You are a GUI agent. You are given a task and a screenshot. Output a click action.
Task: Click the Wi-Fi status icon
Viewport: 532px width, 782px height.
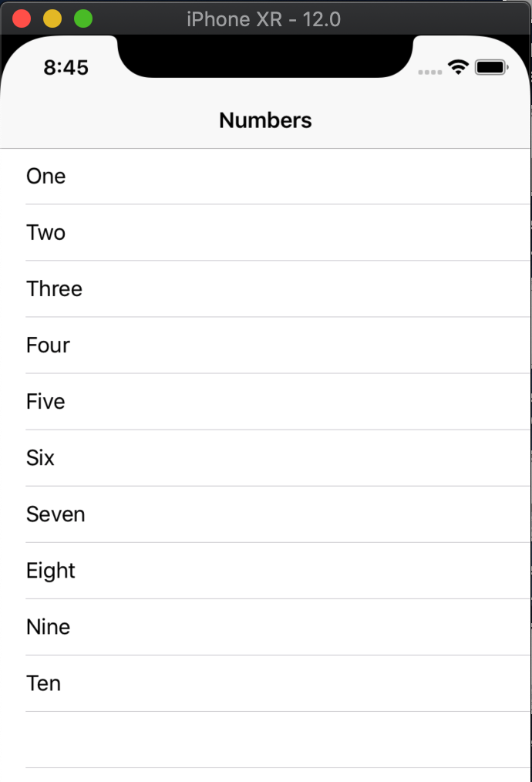[x=458, y=68]
